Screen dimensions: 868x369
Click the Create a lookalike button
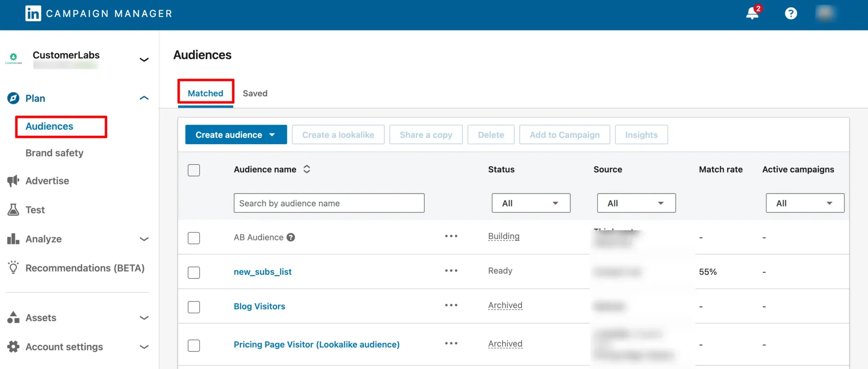tap(338, 134)
